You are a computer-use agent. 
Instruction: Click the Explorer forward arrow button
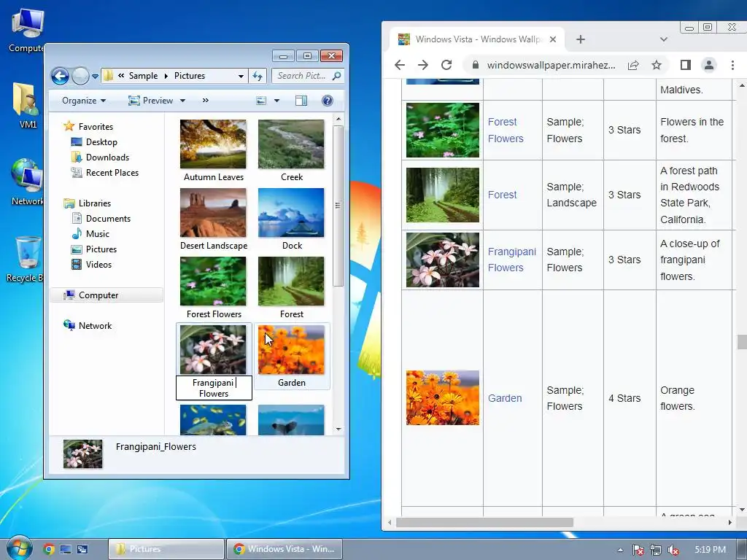80,76
